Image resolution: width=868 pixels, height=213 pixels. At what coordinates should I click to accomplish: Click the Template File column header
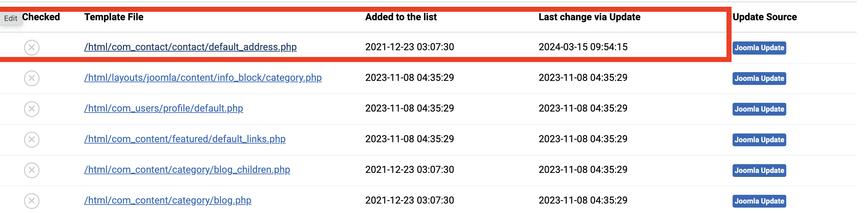click(114, 17)
